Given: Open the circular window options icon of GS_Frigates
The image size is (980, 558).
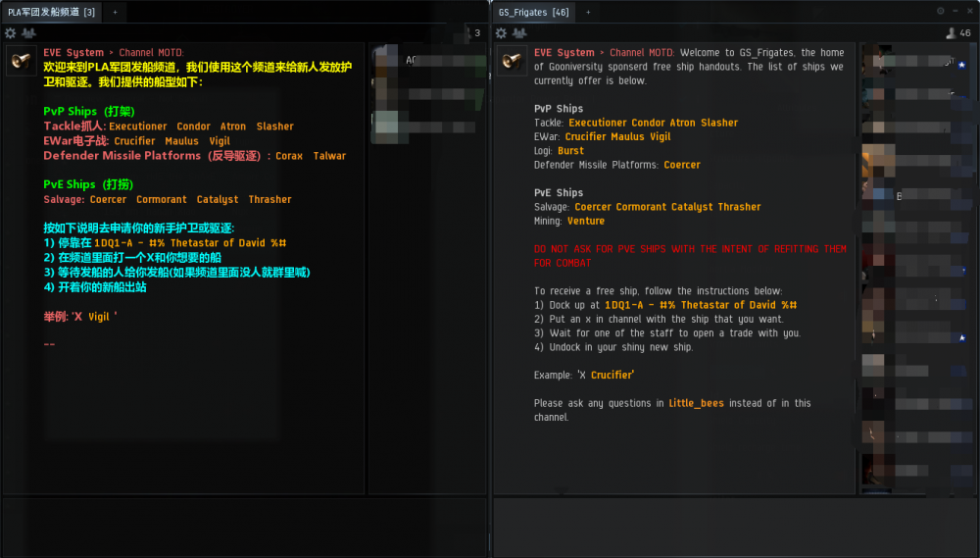Looking at the screenshot, I should pyautogui.click(x=941, y=11).
